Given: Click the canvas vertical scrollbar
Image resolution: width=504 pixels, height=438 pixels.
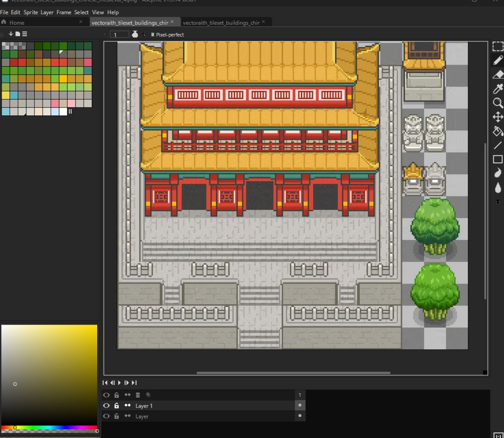Looking at the screenshot, I should pos(485,222).
